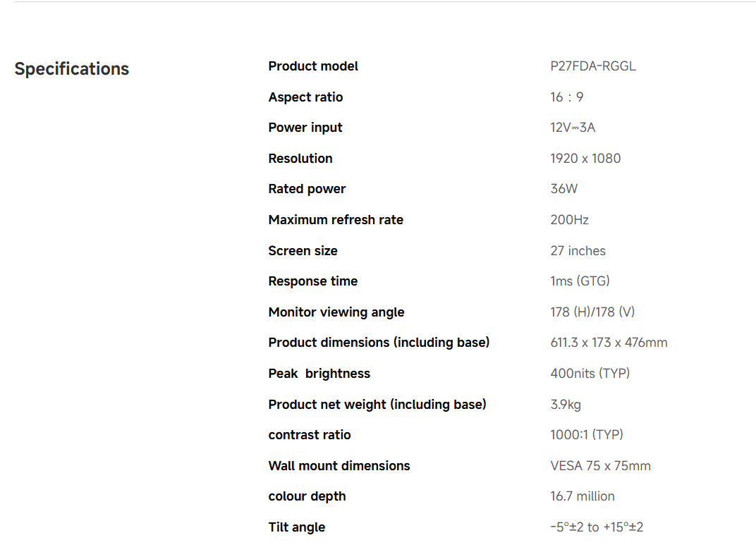Select the 1920 x 1080 resolution value
The image size is (756, 552).
coord(585,159)
